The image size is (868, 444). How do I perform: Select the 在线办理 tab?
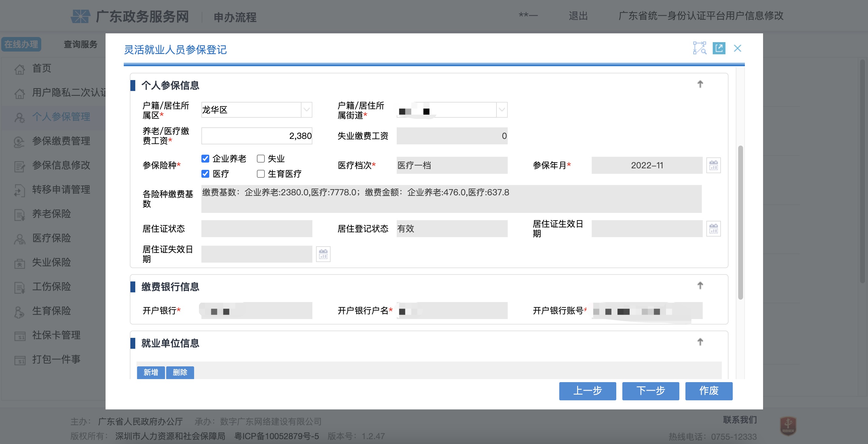tap(21, 44)
